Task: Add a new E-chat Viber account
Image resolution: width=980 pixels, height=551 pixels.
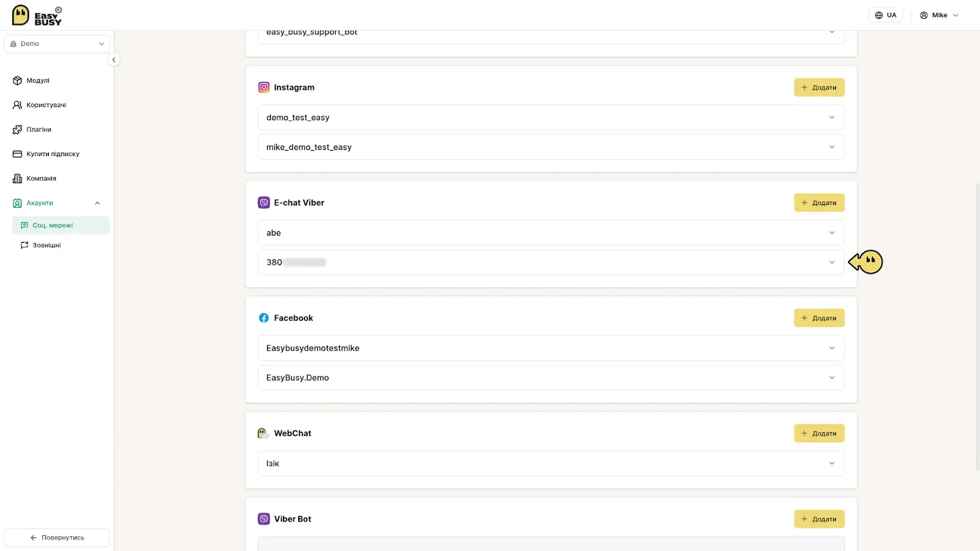Action: click(x=819, y=203)
